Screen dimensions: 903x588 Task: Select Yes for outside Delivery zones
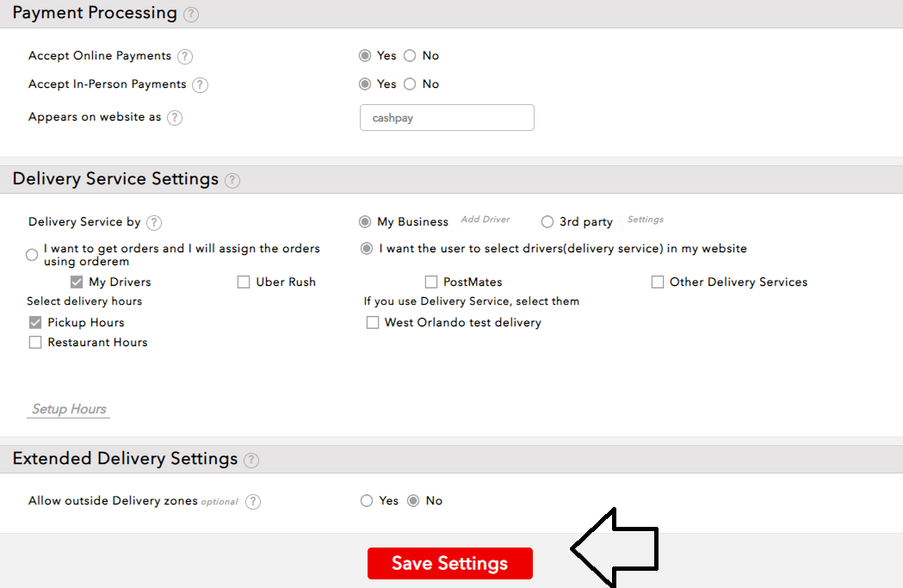click(x=367, y=501)
